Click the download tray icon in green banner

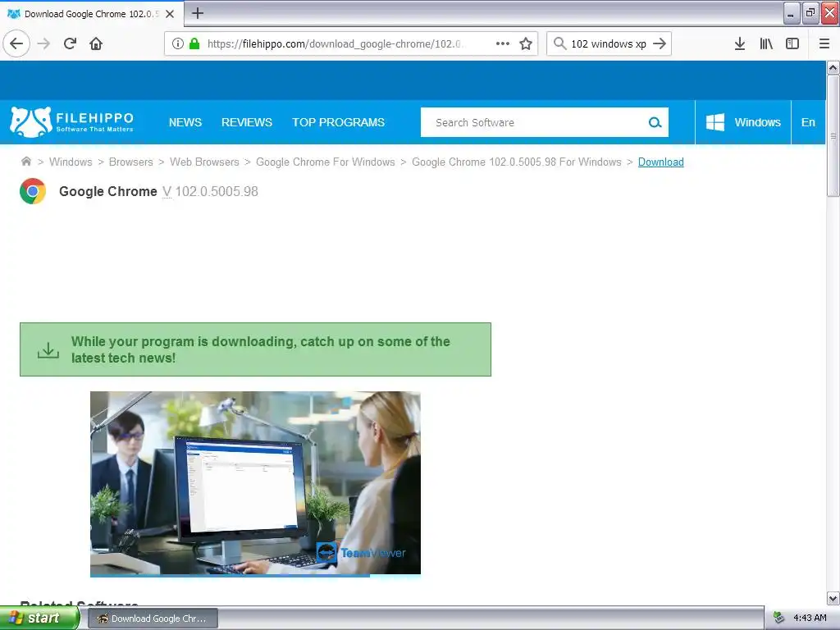pos(48,350)
